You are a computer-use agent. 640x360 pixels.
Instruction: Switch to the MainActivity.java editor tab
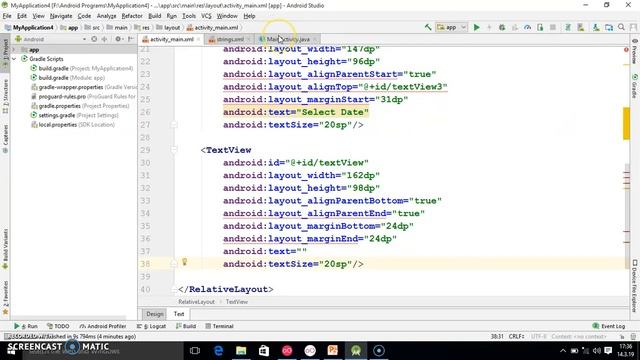(x=287, y=39)
